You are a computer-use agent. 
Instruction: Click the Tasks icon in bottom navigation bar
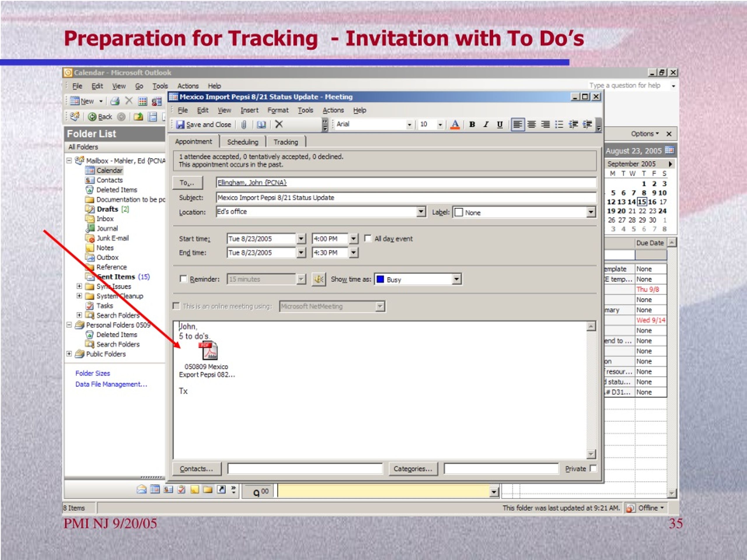pyautogui.click(x=181, y=489)
